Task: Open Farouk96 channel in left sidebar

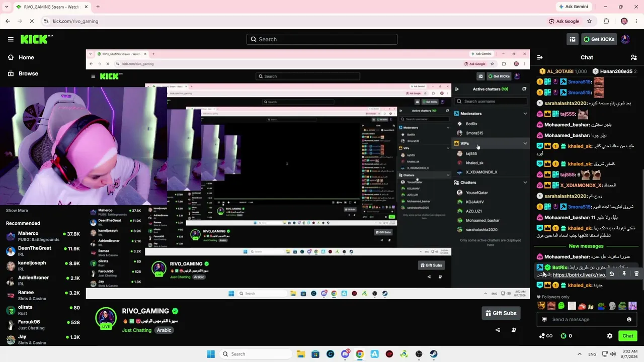Action: coord(43,325)
